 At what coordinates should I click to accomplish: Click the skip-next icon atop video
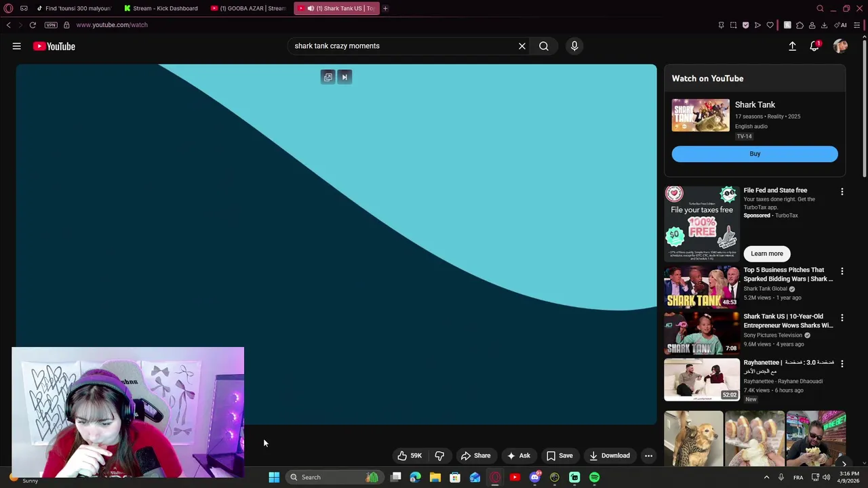(x=344, y=77)
